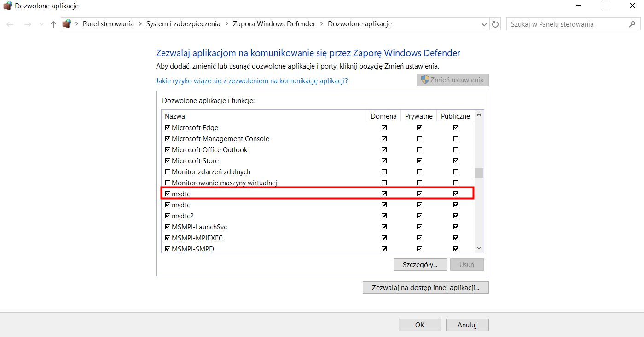This screenshot has width=644, height=337.
Task: Click the Publiczne column header
Action: tap(455, 116)
